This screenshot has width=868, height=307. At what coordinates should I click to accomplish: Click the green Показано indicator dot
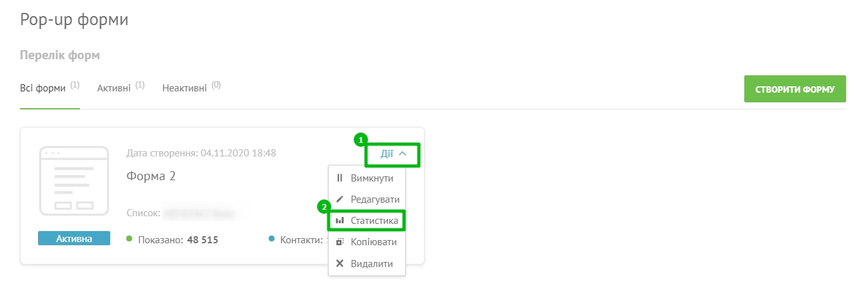click(x=129, y=239)
